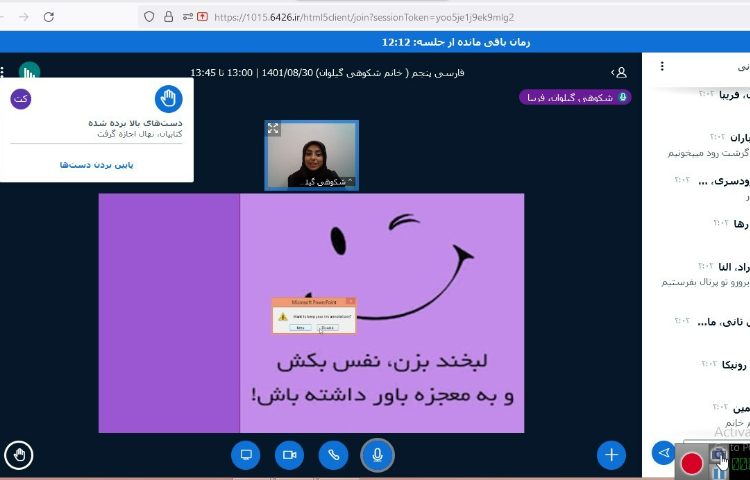Click the green connection status icon

[x=30, y=71]
